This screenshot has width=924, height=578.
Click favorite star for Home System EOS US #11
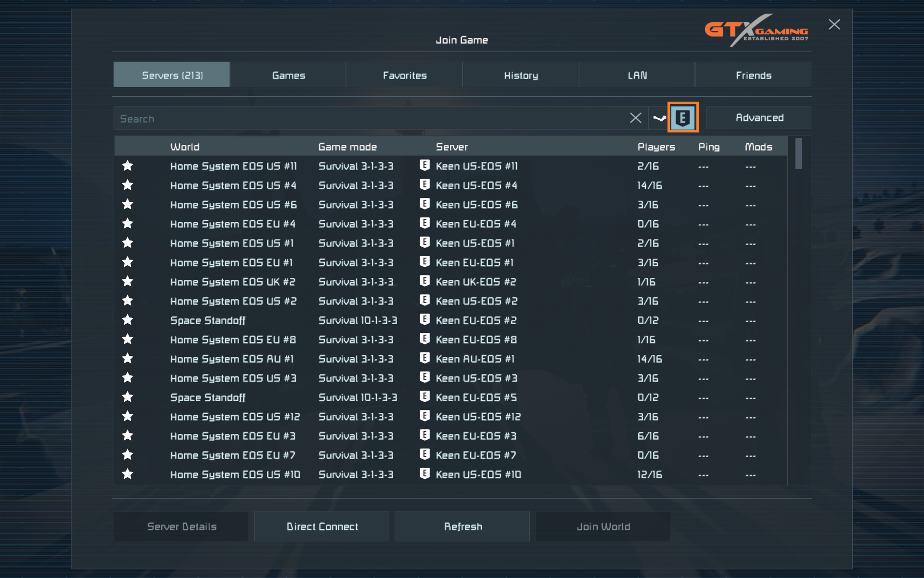(128, 166)
